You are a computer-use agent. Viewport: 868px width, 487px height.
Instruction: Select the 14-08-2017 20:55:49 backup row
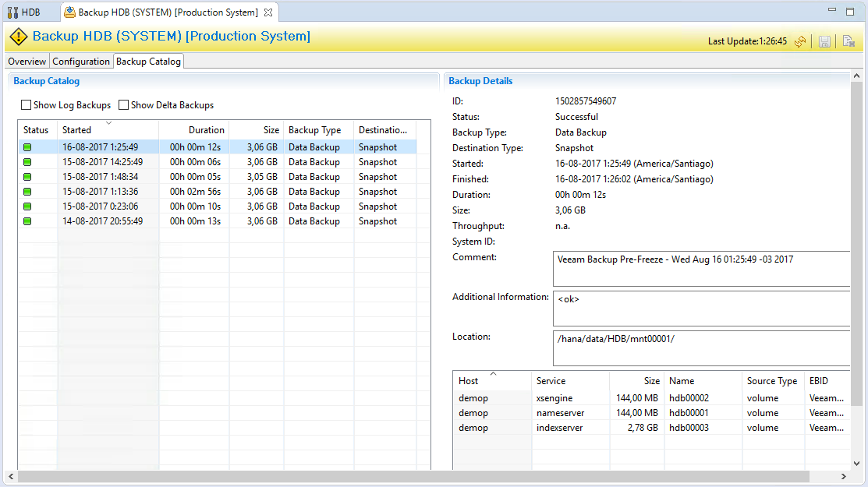217,221
